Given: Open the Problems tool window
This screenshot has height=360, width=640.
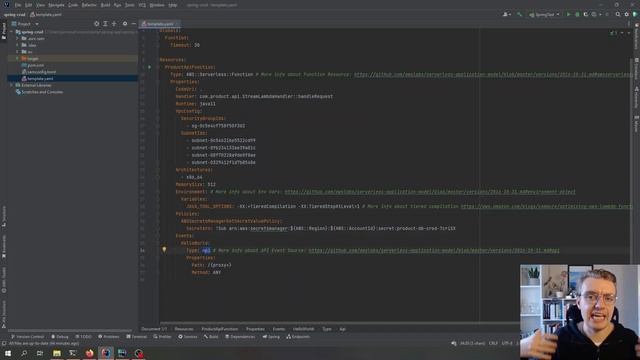Looking at the screenshot, I should point(109,337).
